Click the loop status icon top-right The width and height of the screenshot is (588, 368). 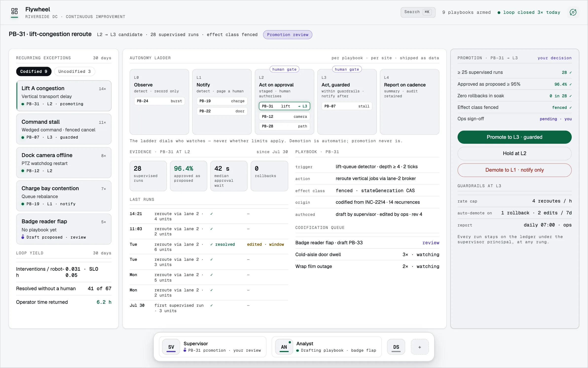(x=573, y=12)
